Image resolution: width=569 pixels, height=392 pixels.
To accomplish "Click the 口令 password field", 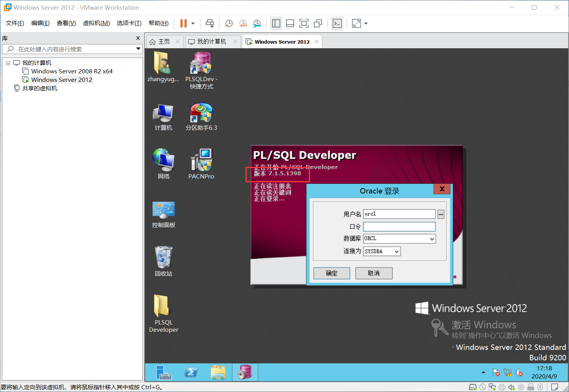I will pos(399,227).
